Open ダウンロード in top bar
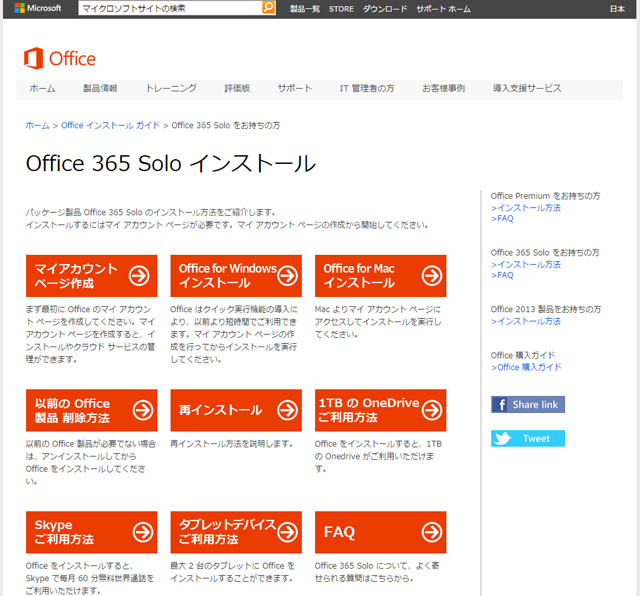The image size is (640, 596). [385, 9]
